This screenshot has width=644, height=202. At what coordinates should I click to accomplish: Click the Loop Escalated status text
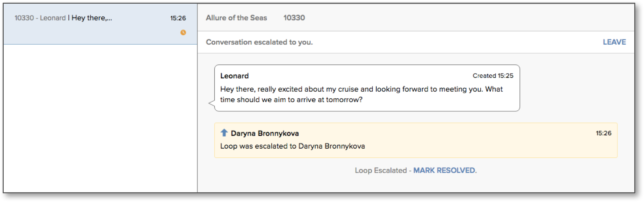coord(381,170)
